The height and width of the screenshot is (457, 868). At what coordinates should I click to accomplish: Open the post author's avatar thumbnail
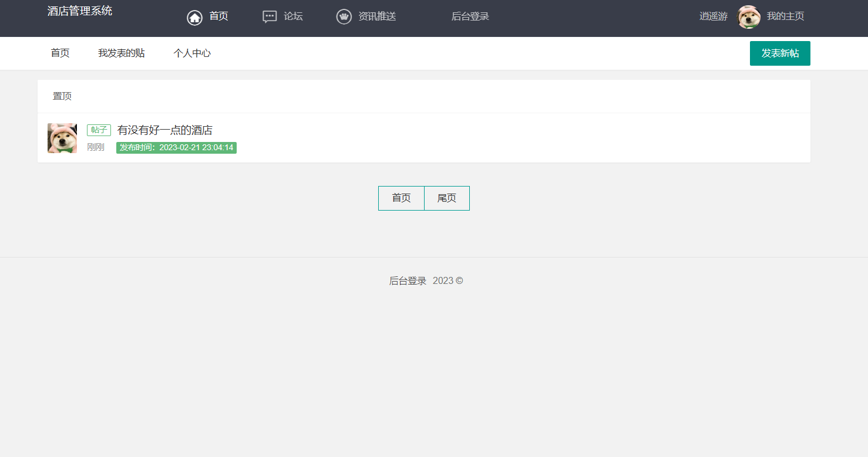[62, 138]
